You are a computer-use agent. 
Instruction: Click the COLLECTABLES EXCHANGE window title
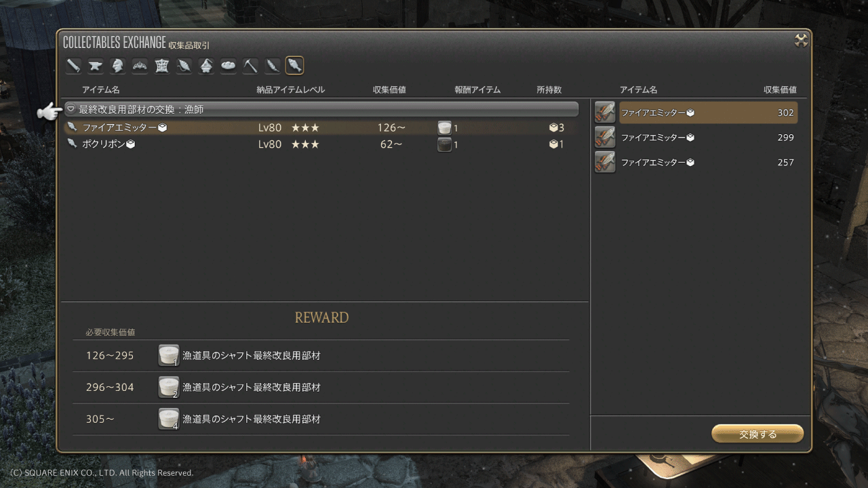tap(114, 42)
